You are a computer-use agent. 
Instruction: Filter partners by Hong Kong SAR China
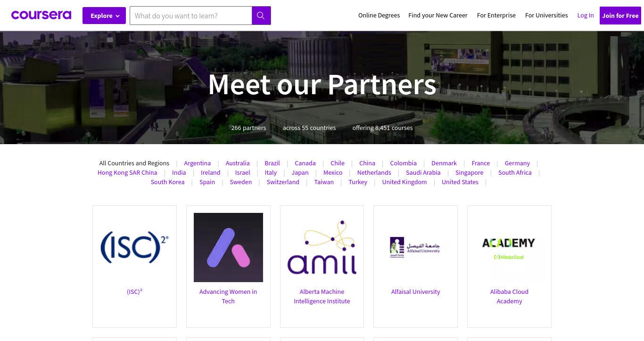click(x=127, y=172)
